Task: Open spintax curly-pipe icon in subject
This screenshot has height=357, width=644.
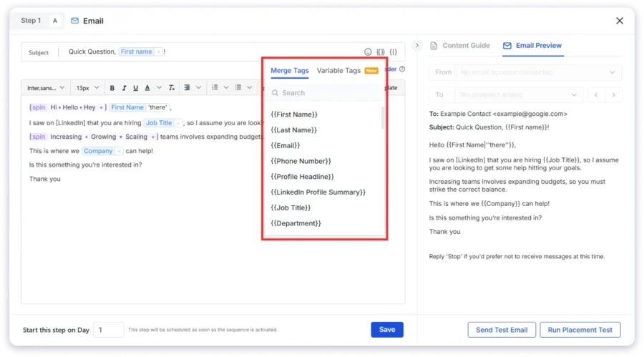Action: click(394, 52)
